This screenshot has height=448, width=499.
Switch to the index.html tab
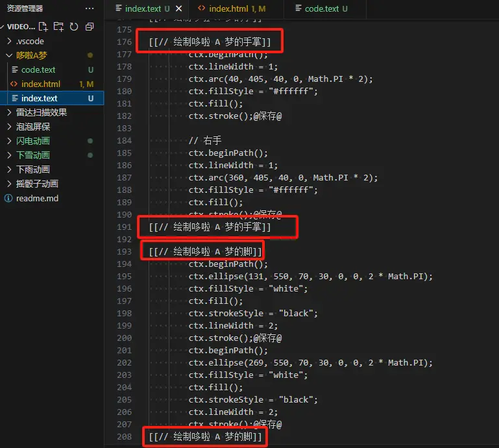pos(236,8)
